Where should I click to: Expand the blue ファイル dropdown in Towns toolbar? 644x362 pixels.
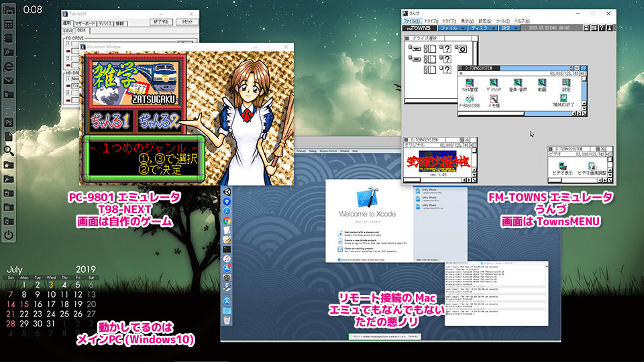click(x=451, y=28)
